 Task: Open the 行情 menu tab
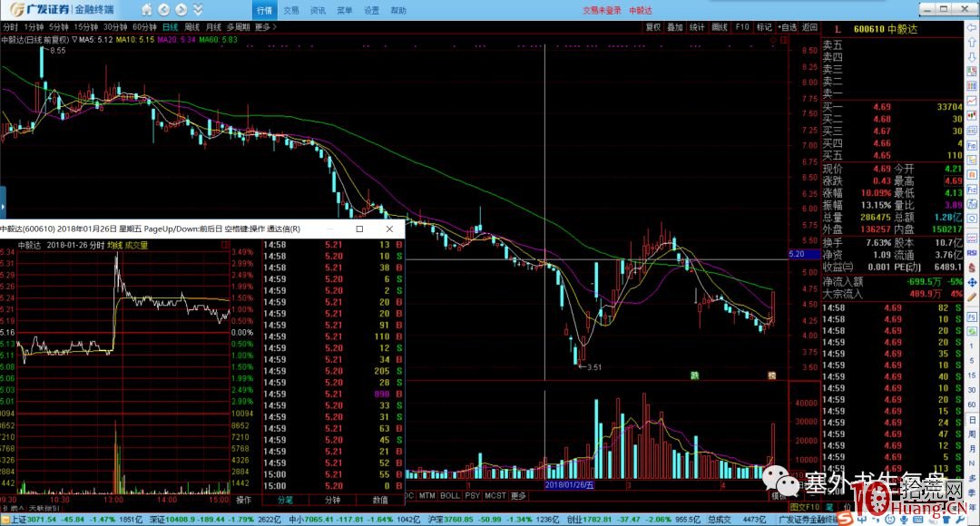[x=264, y=10]
